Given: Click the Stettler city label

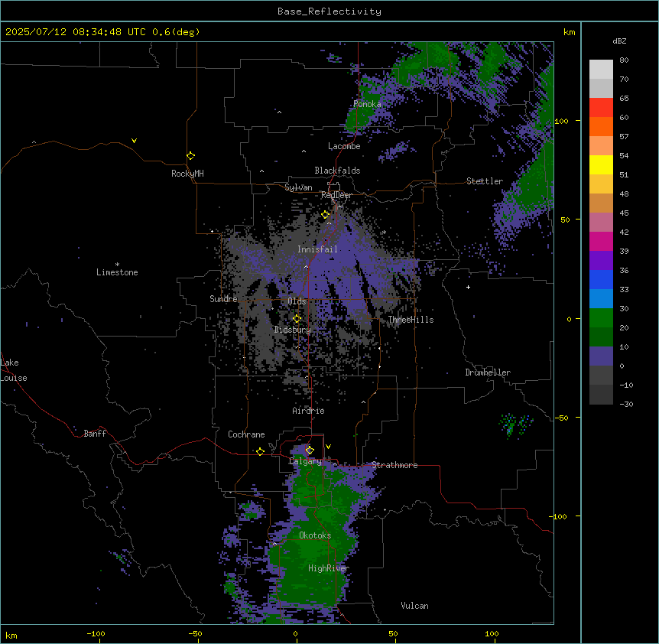Looking at the screenshot, I should (x=485, y=181).
